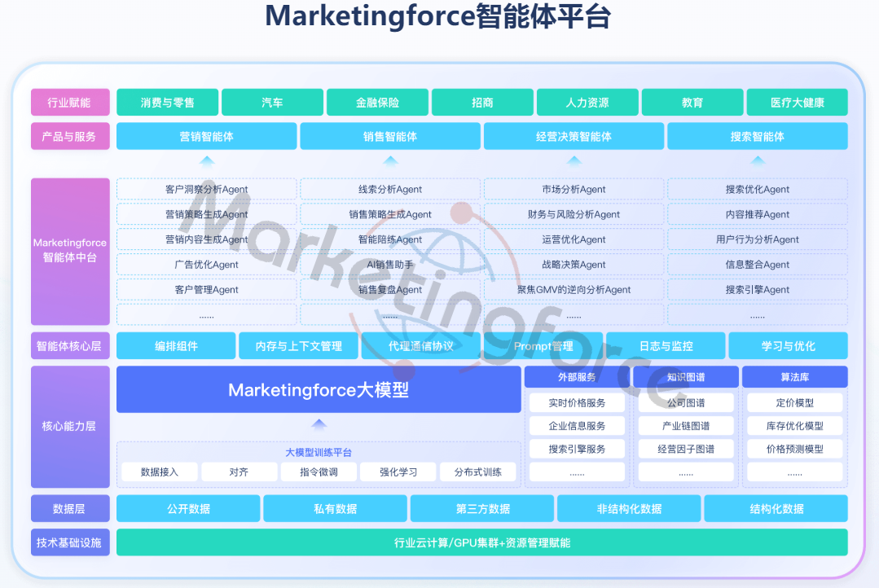Select the 强化学习 training step
Screen dimensions: 879x588
398,472
